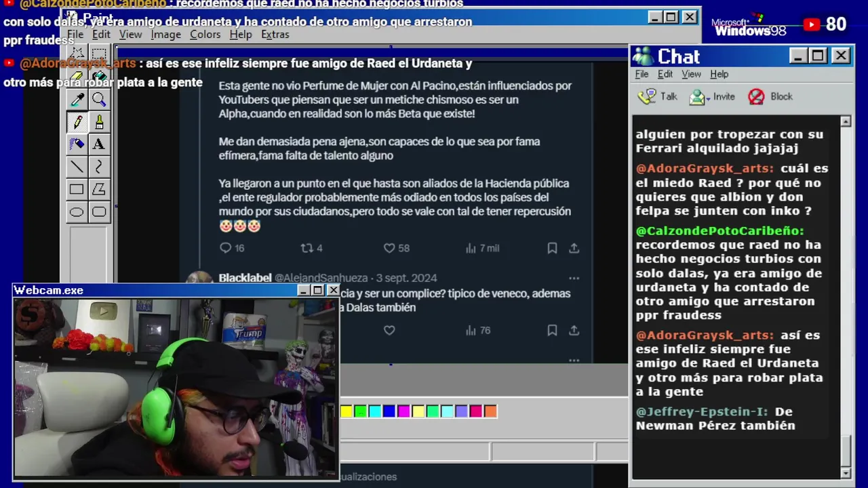The height and width of the screenshot is (488, 868).
Task: Like the Blacklabel reply tweet
Action: 389,330
